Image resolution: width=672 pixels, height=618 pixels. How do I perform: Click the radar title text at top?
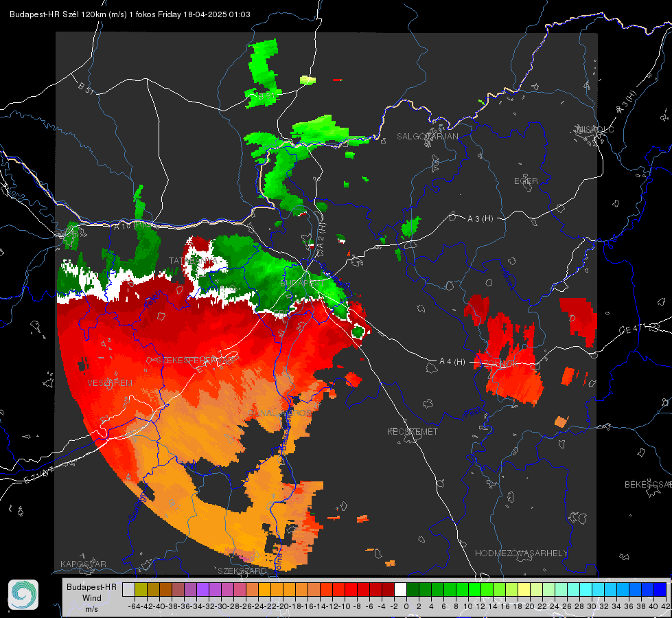(130, 14)
